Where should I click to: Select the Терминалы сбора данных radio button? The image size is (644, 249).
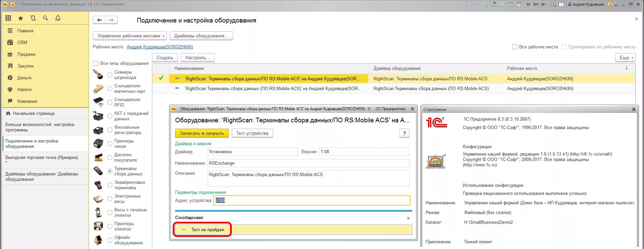click(110, 171)
